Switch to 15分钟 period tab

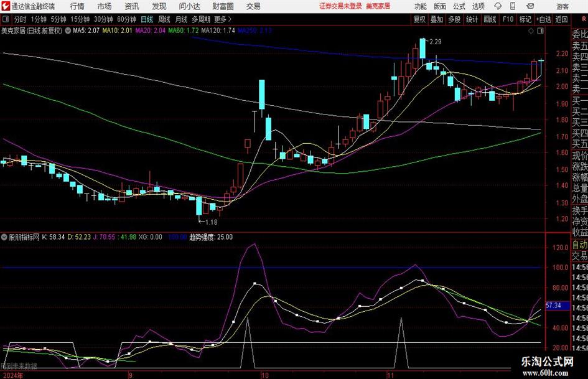click(80, 19)
